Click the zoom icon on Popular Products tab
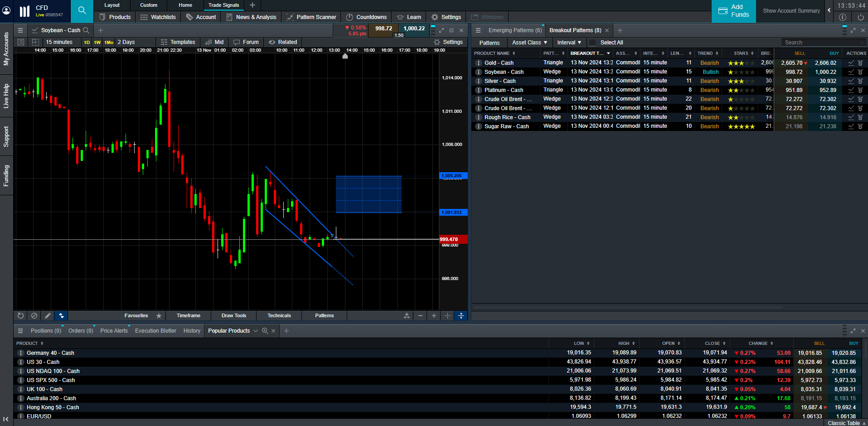The height and width of the screenshot is (426, 868). (x=265, y=331)
